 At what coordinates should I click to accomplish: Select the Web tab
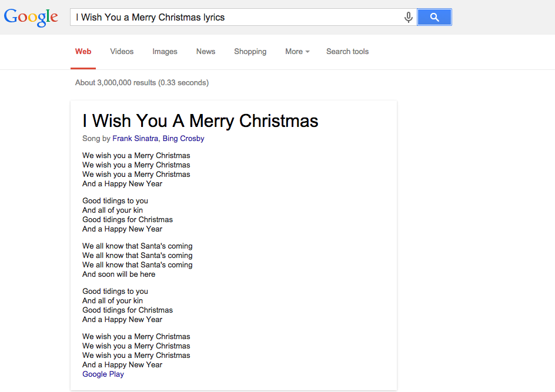(83, 52)
